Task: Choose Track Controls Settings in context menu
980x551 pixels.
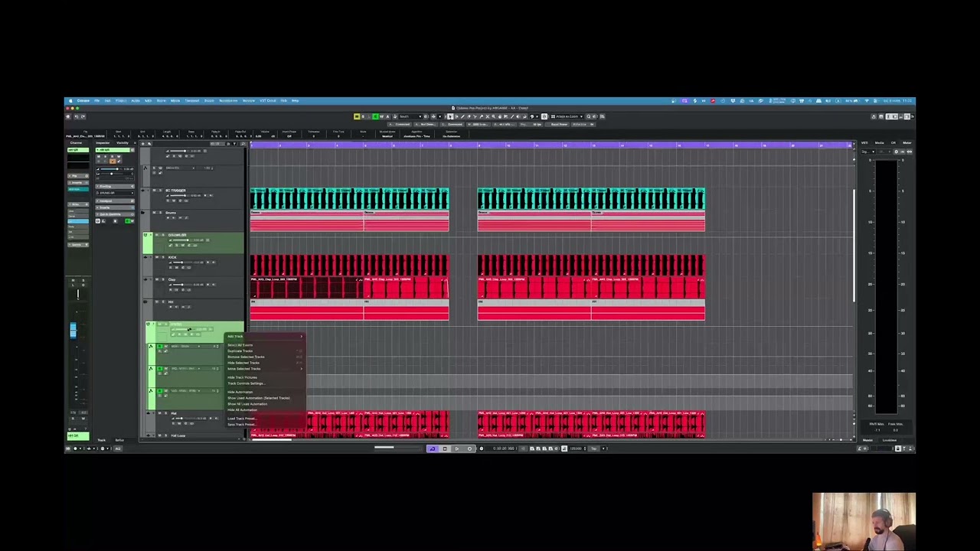Action: click(247, 383)
